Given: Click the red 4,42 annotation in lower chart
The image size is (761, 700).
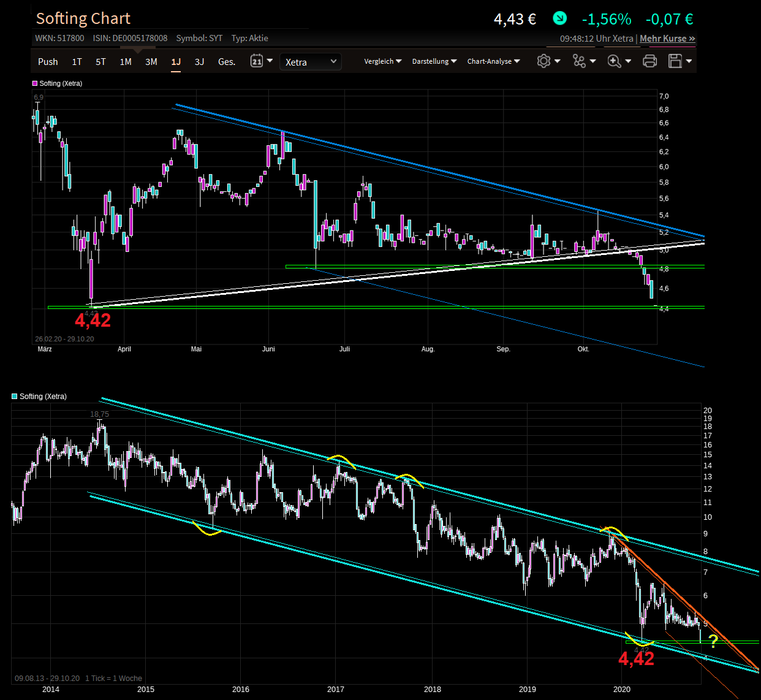Looking at the screenshot, I should 636,659.
